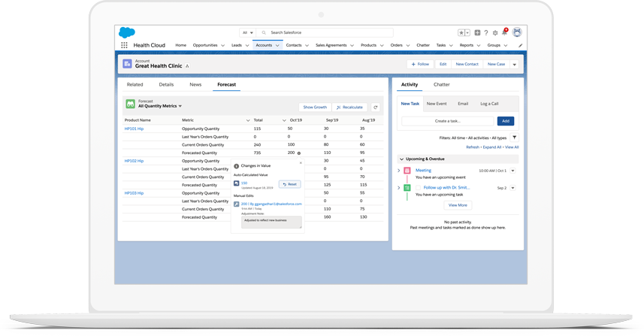Click the Reset button in popover
Viewport: 644px width, 336px height.
(x=289, y=184)
